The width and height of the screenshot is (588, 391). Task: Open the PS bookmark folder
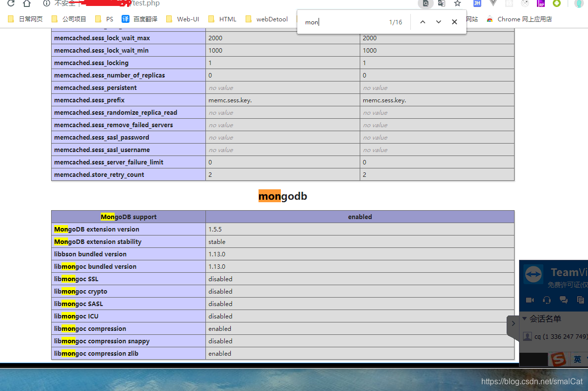coord(104,19)
